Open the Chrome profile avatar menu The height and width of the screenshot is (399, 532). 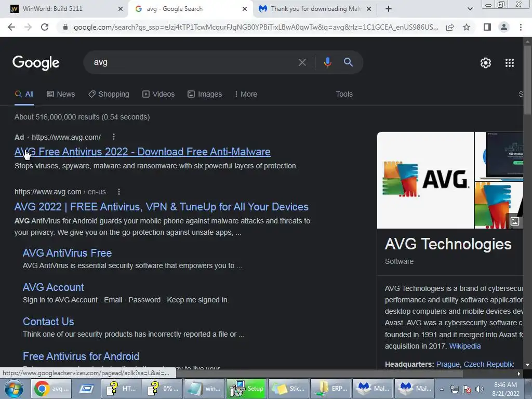[x=504, y=27]
